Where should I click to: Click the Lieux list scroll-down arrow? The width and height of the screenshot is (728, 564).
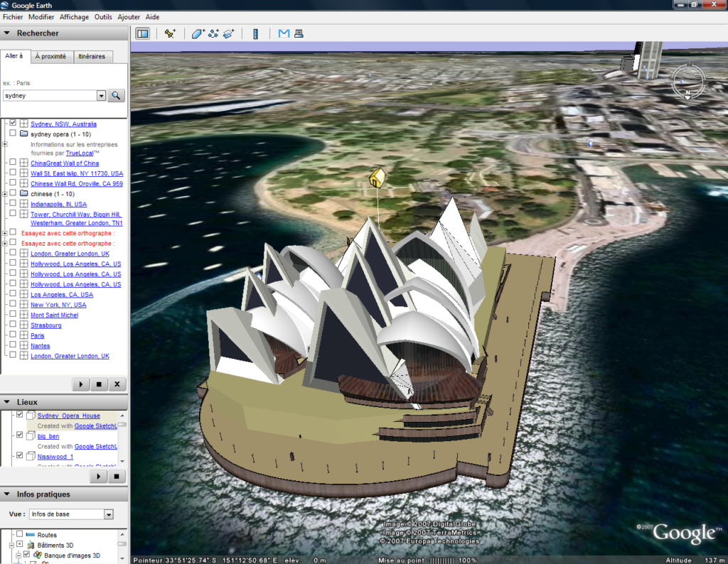point(122,462)
